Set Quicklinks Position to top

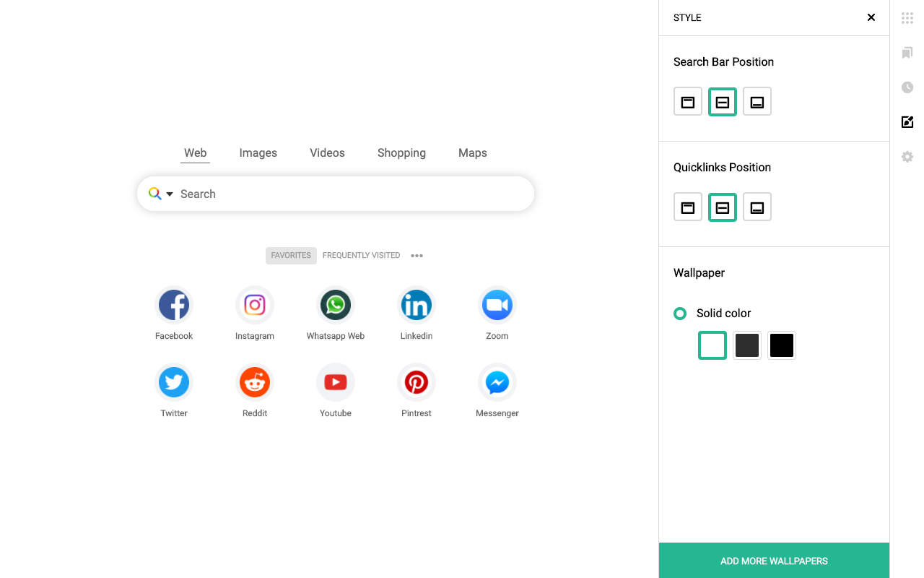click(x=688, y=207)
